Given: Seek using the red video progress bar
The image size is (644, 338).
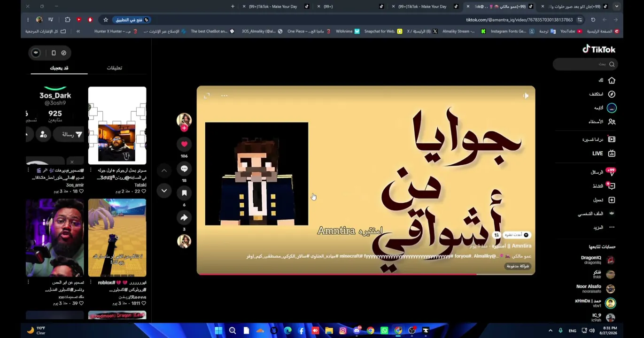Looking at the screenshot, I should coord(365,274).
